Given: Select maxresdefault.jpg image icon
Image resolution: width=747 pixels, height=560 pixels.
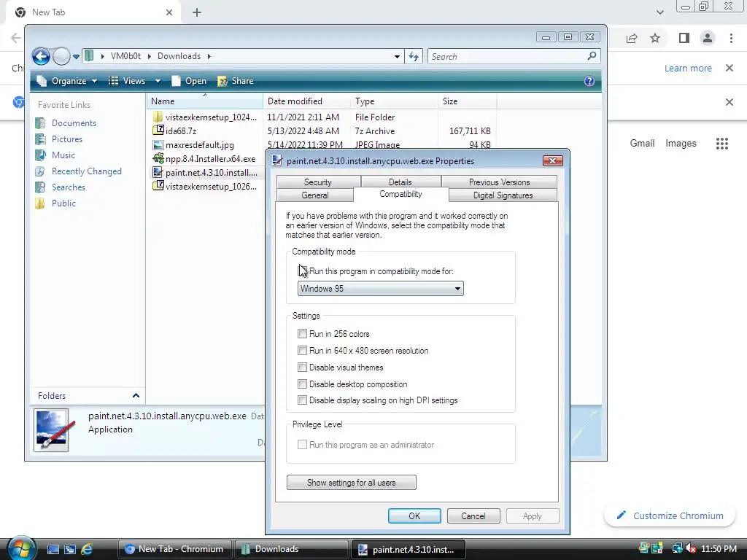Looking at the screenshot, I should coord(158,145).
